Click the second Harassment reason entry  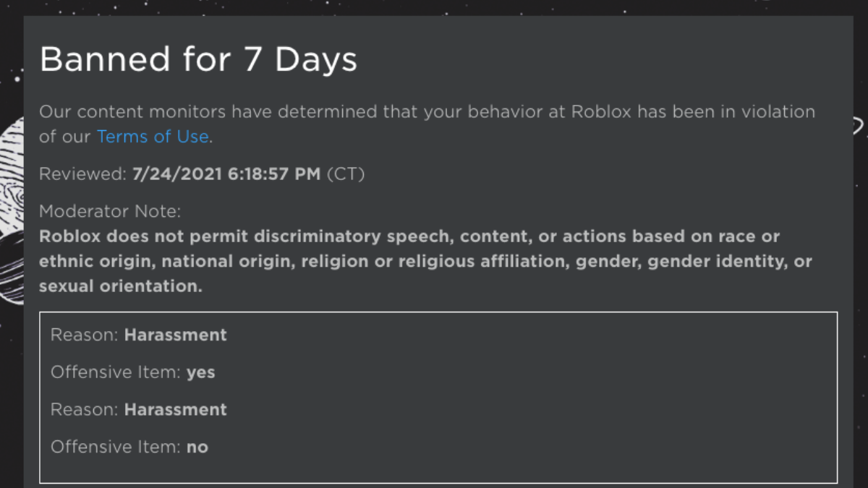pos(176,409)
